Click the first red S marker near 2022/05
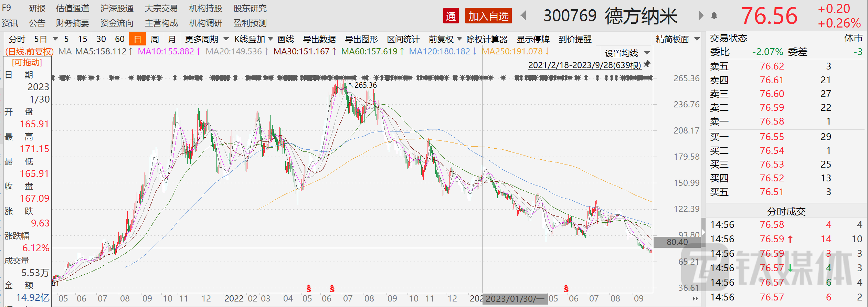The image size is (868, 307). tap(309, 288)
